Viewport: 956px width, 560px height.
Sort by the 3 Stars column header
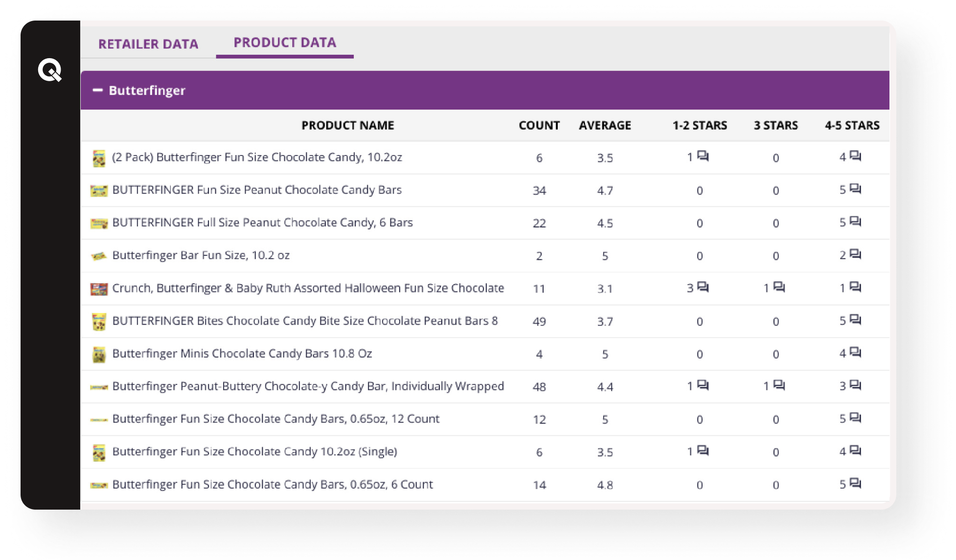coord(775,125)
